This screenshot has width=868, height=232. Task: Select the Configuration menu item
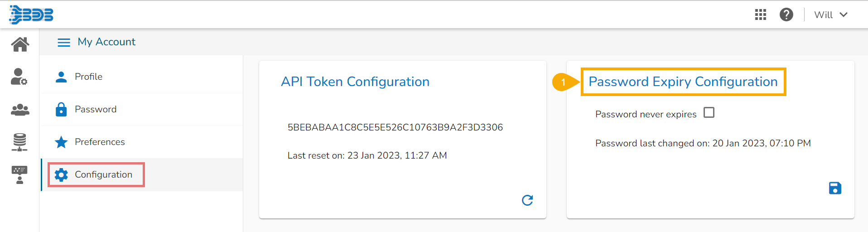(103, 174)
